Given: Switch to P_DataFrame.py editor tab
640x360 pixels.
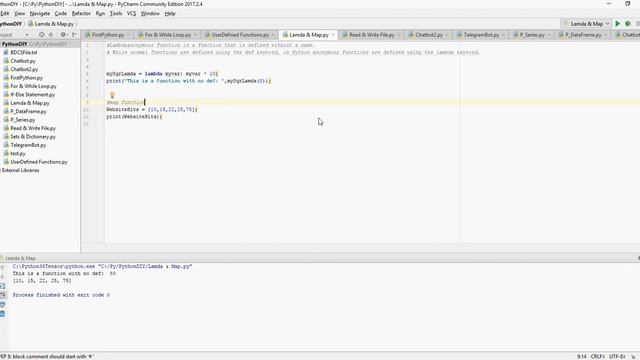Looking at the screenshot, I should coord(582,35).
